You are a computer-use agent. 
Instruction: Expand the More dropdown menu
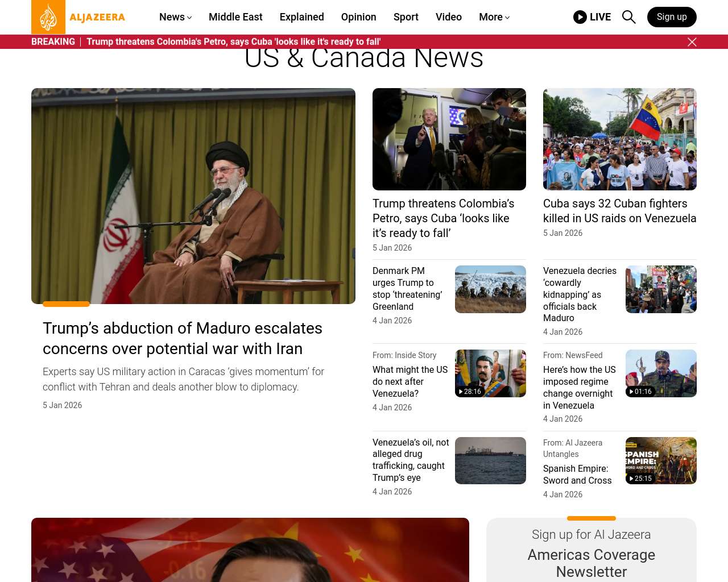click(494, 17)
